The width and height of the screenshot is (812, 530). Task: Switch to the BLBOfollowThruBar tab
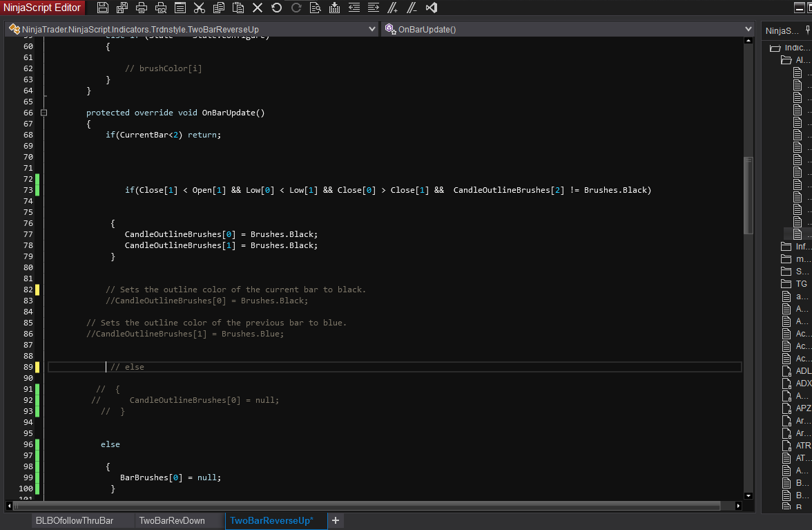click(x=75, y=520)
